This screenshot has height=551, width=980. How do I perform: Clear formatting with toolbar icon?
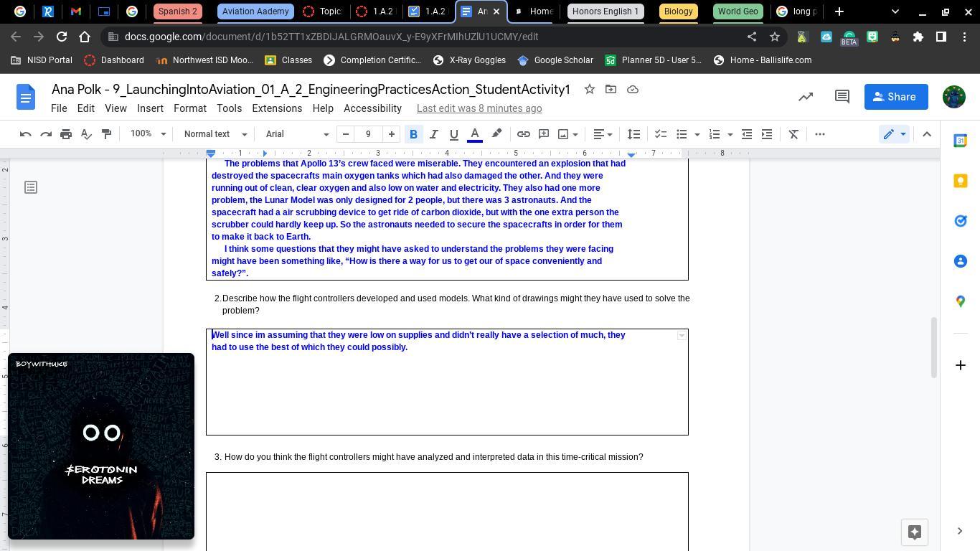(x=793, y=134)
